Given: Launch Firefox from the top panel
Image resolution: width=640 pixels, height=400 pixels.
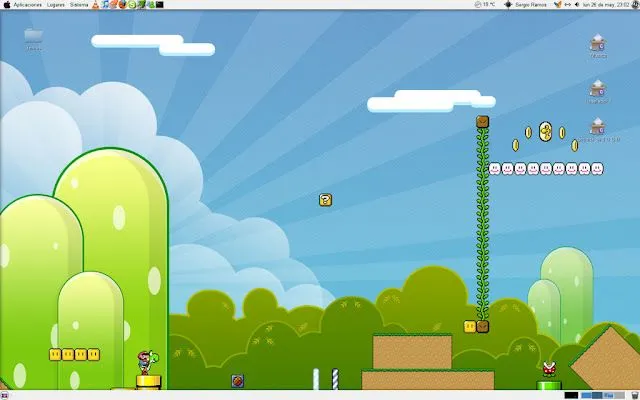Looking at the screenshot, I should (x=123, y=5).
